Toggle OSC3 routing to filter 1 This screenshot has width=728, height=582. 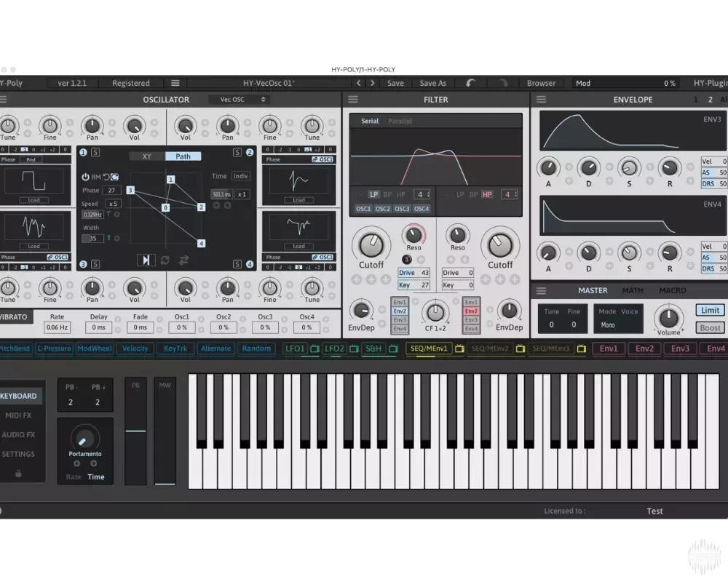tap(402, 209)
